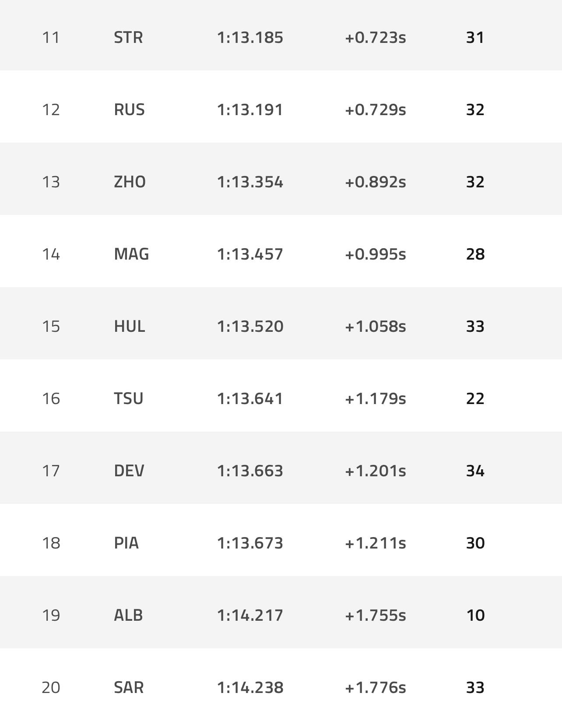
Task: Click lap time 1:13.185
Action: tap(250, 38)
